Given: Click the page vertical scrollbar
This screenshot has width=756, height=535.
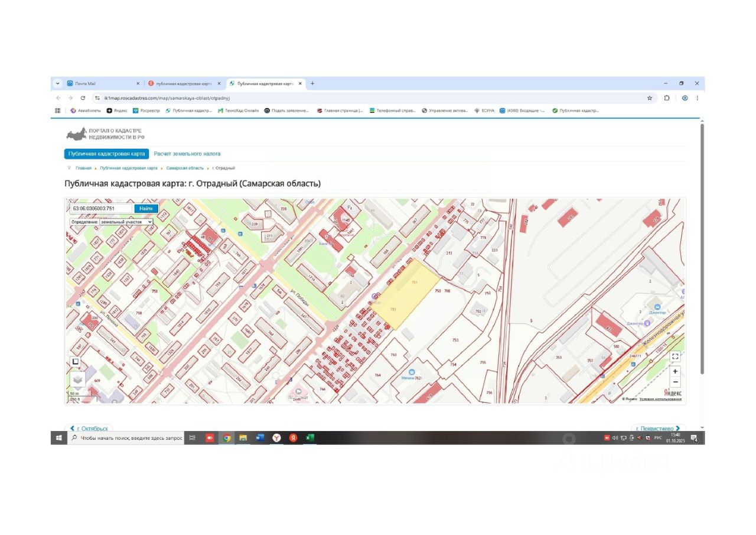Looking at the screenshot, I should pos(702,248).
